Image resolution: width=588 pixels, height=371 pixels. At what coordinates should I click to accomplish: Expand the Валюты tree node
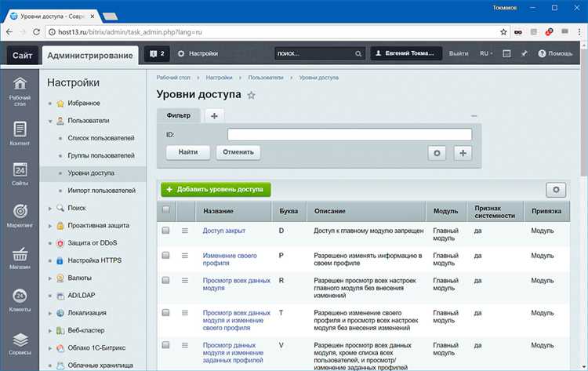pos(50,278)
